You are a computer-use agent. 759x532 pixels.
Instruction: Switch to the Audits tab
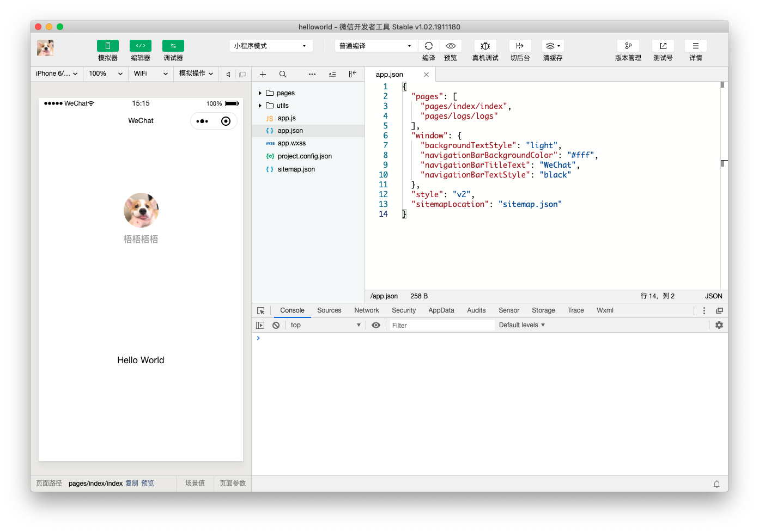pyautogui.click(x=476, y=310)
